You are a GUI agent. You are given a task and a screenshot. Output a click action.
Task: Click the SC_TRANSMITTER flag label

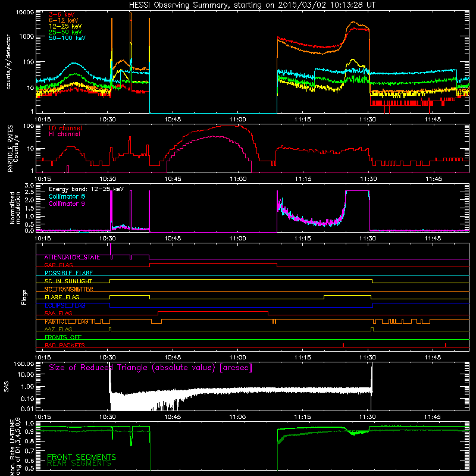pyautogui.click(x=69, y=289)
